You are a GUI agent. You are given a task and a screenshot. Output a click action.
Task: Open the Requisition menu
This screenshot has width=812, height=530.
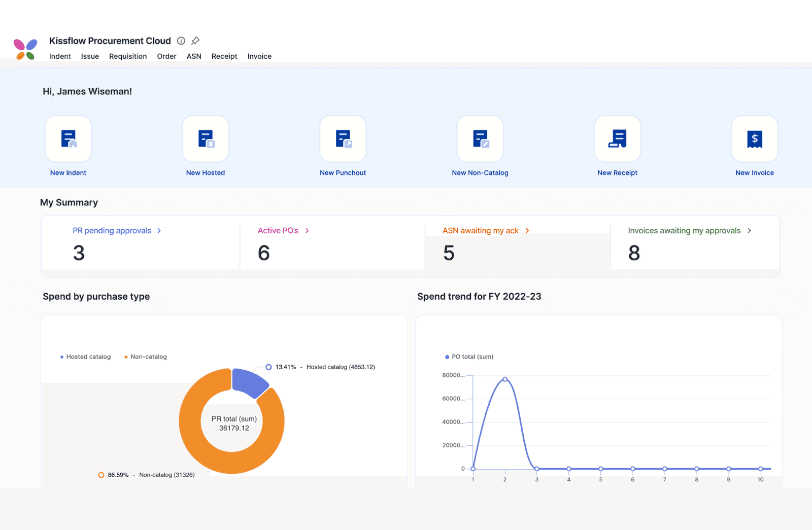pyautogui.click(x=127, y=56)
